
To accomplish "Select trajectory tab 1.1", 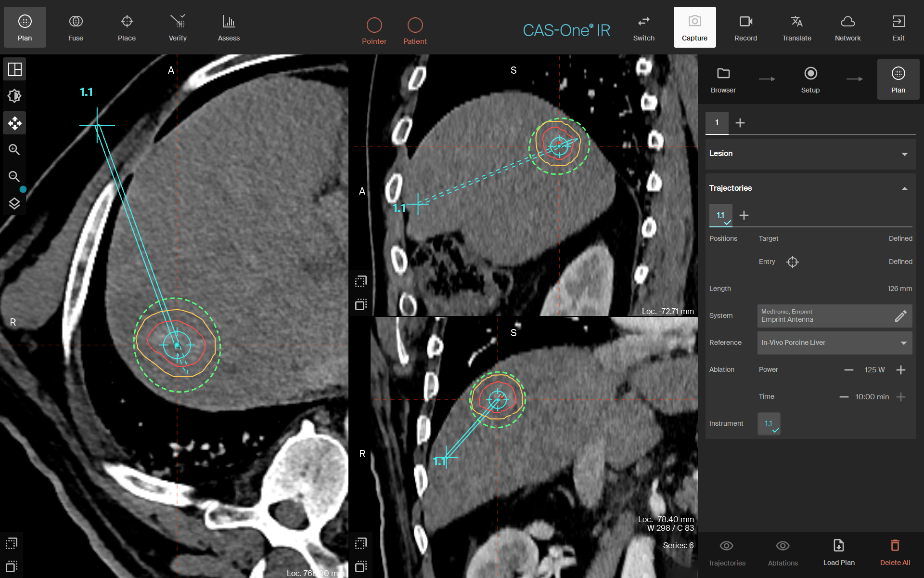I will [x=721, y=215].
